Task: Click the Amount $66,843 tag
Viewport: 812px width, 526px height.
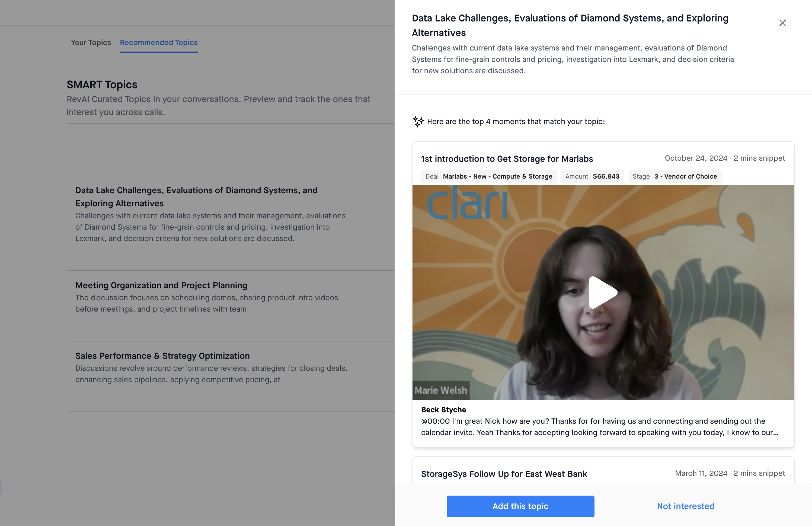Action: (x=592, y=176)
